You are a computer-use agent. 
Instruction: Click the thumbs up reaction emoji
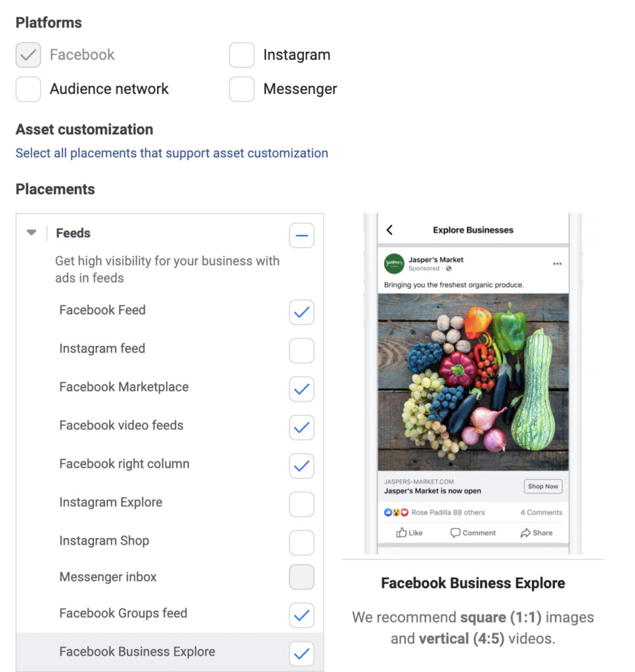387,512
